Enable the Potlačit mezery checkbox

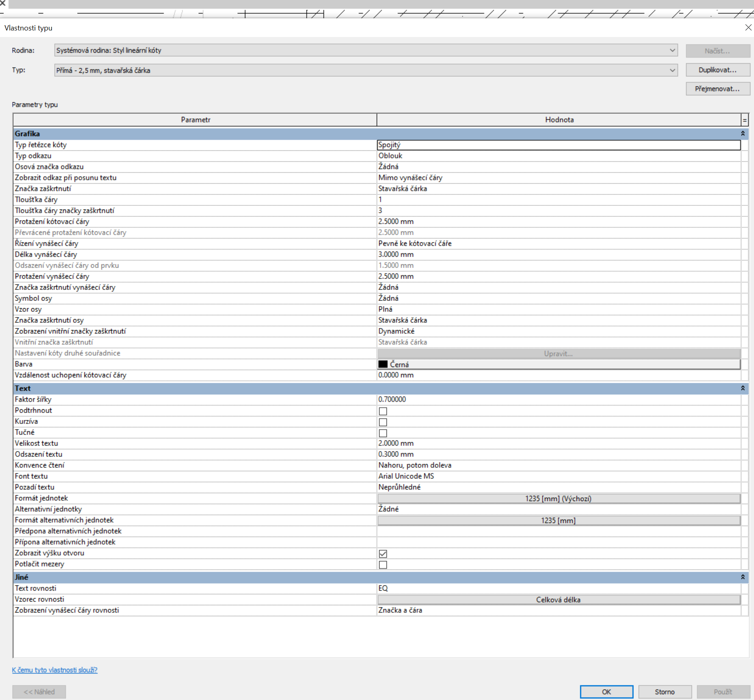[x=383, y=564]
